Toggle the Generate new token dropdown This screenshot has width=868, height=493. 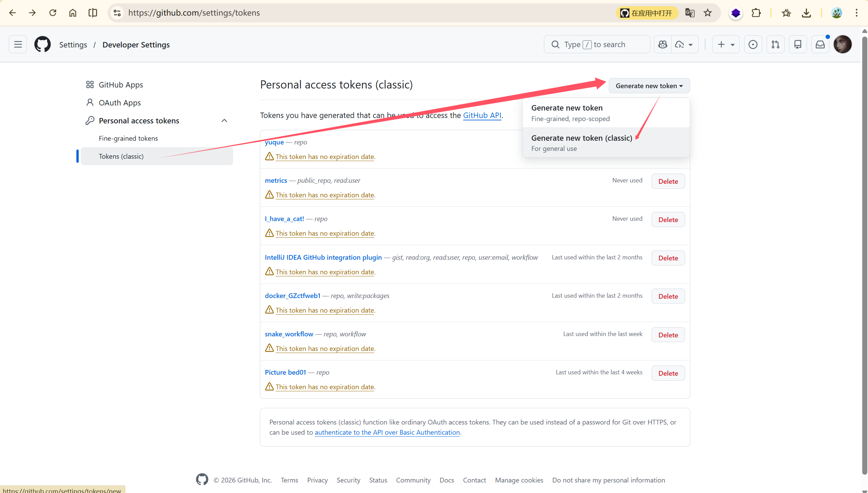649,86
